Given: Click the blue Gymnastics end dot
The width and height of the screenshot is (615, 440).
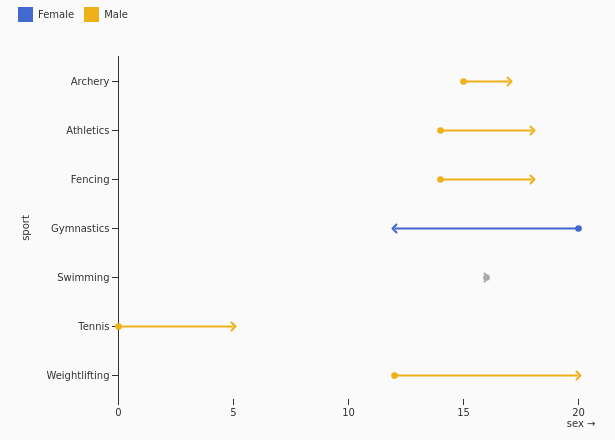Looking at the screenshot, I should click(x=579, y=229).
